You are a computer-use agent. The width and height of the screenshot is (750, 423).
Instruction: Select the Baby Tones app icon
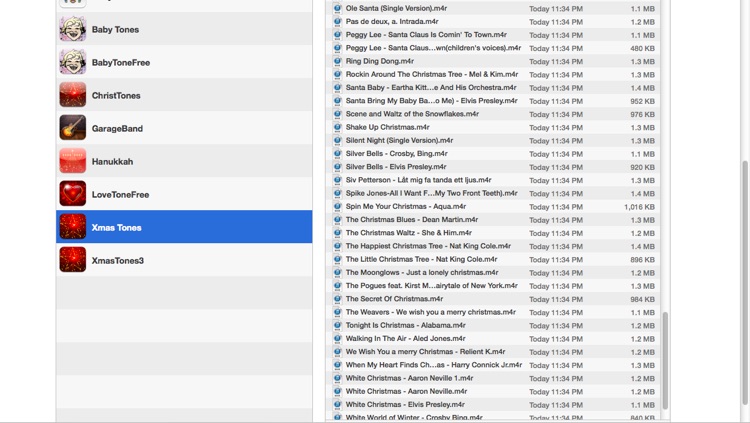pos(73,29)
